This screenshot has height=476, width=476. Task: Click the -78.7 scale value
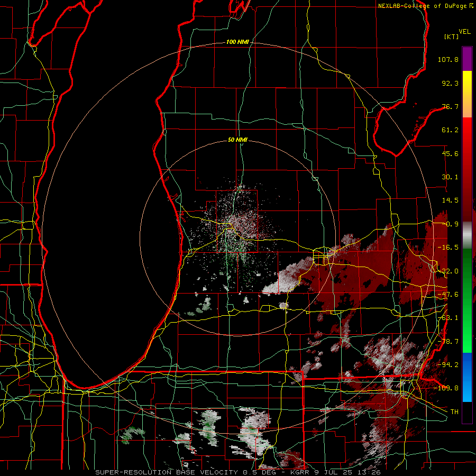448,342
